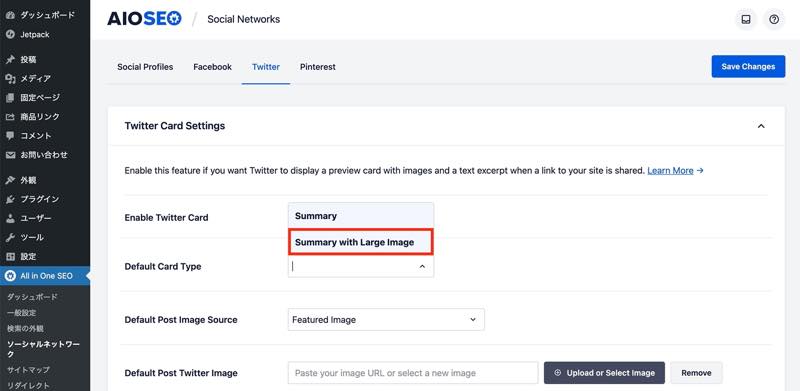Screen dimensions: 800x391
Task: Click the Save Changes button
Action: coord(748,66)
